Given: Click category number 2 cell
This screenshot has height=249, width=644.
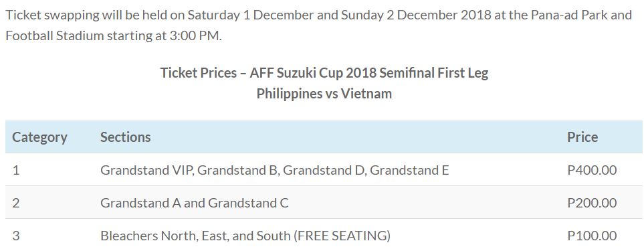Looking at the screenshot, I should [x=16, y=203].
